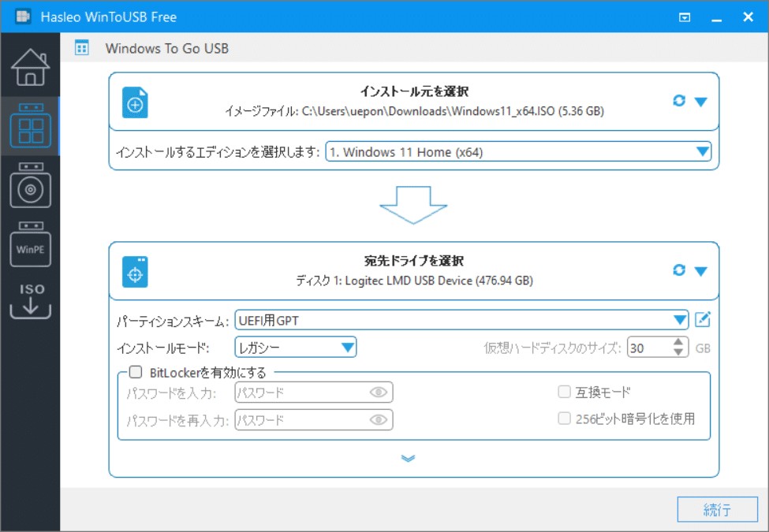Click the destination drive target icon
The width and height of the screenshot is (769, 532).
pos(135,271)
